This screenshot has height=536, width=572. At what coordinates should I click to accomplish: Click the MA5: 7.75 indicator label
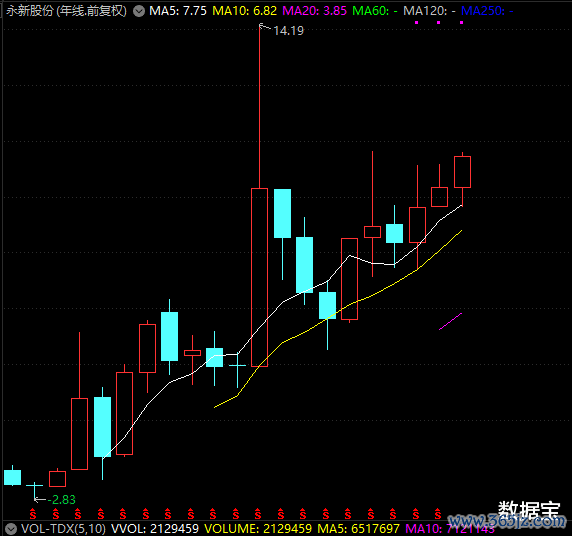[178, 11]
